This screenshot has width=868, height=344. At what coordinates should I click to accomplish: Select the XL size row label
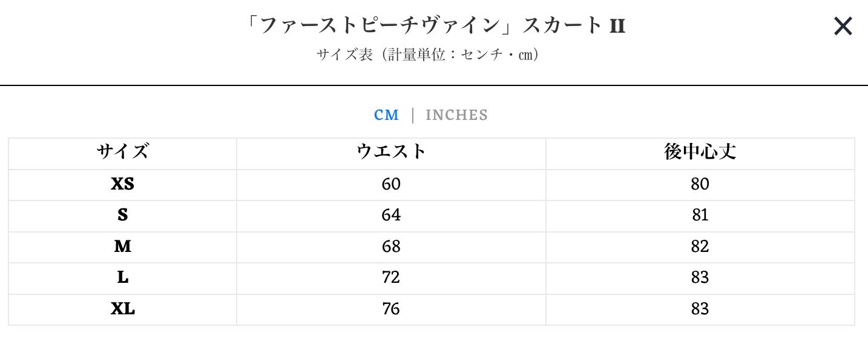pyautogui.click(x=122, y=309)
